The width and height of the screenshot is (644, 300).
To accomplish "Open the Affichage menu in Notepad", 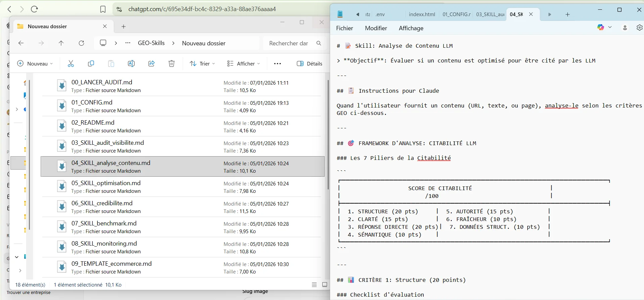I will coord(411,28).
